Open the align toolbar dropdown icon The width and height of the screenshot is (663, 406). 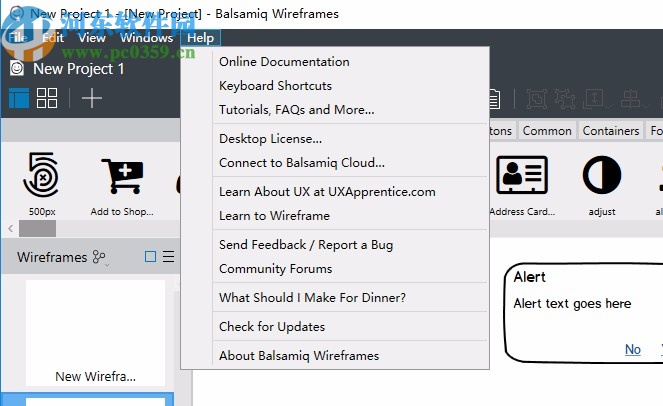tap(633, 99)
